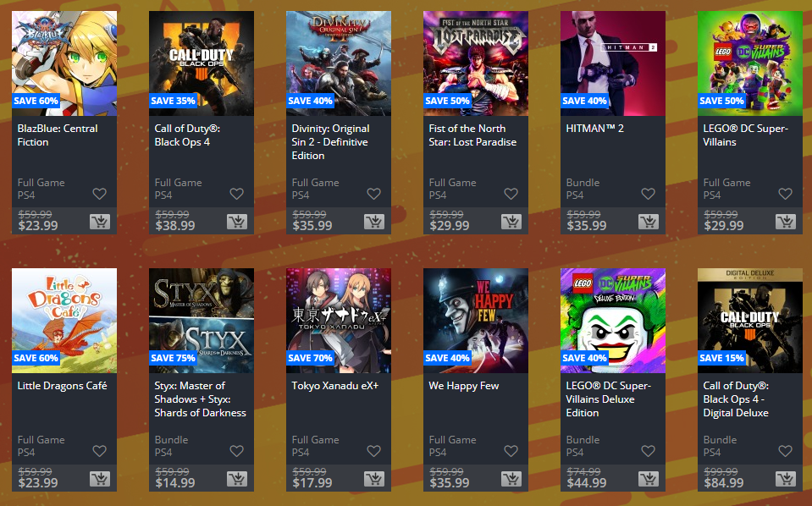Add Styx bundle to cart
The height and width of the screenshot is (506, 812).
(237, 479)
